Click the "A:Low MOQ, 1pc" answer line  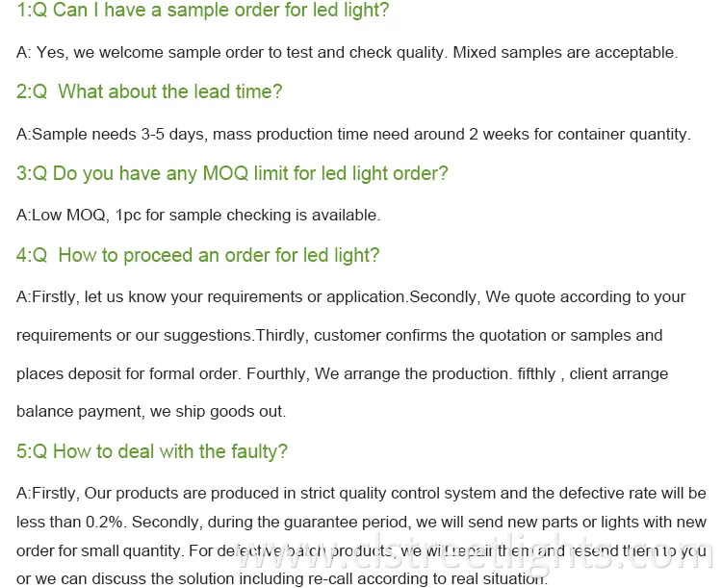coord(198,215)
